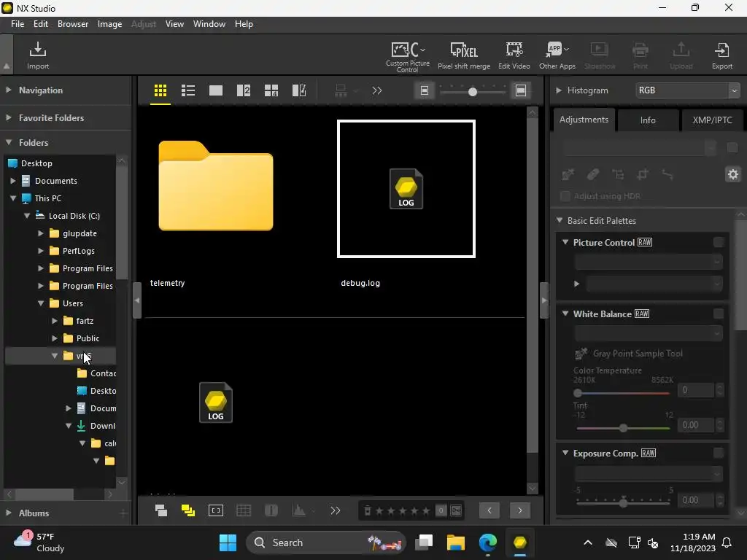This screenshot has width=747, height=560.
Task: Toggle the focus point display icon
Action: (216, 510)
